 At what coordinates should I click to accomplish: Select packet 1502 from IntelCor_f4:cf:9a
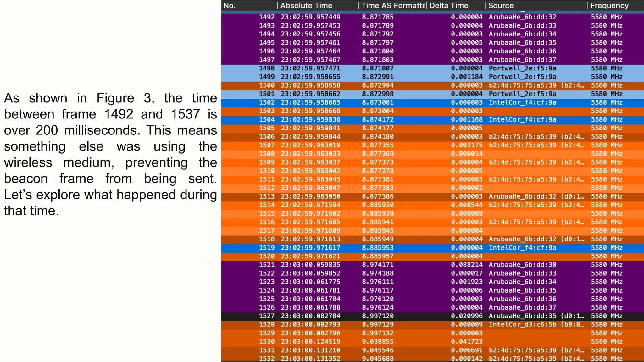(x=433, y=102)
